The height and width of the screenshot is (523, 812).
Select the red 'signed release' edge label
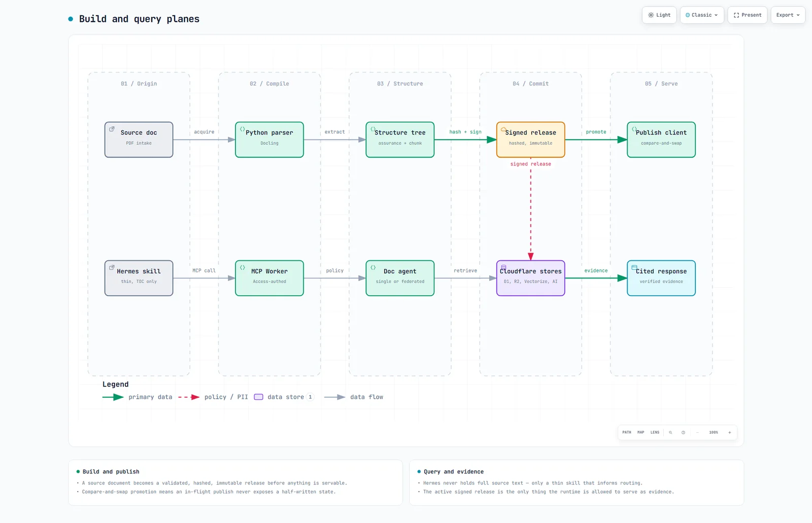(530, 164)
